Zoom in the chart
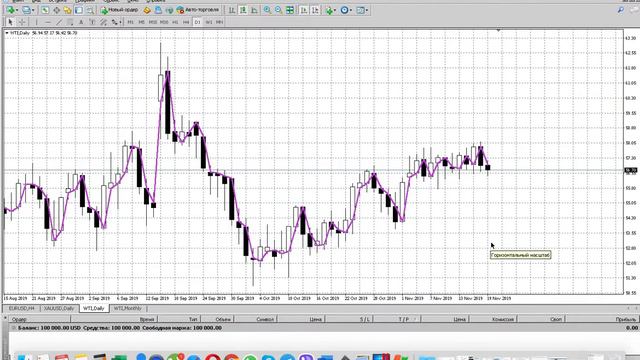Image resolution: width=640 pixels, height=360 pixels. (x=267, y=10)
